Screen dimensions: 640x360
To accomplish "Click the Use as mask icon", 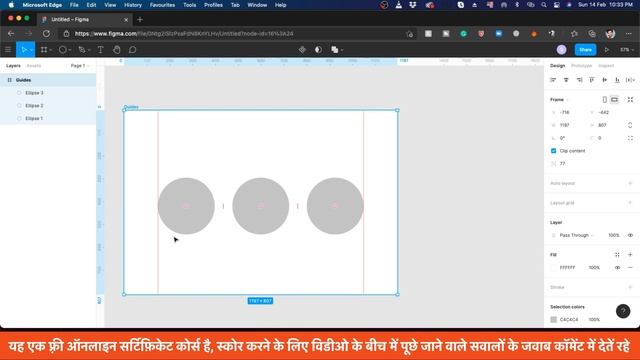I will tap(318, 50).
